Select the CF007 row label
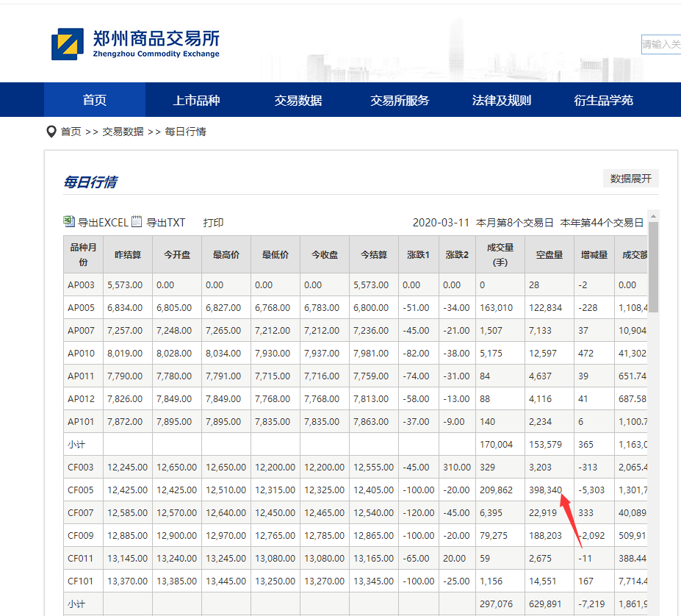Image resolution: width=681 pixels, height=616 pixels. (80, 512)
